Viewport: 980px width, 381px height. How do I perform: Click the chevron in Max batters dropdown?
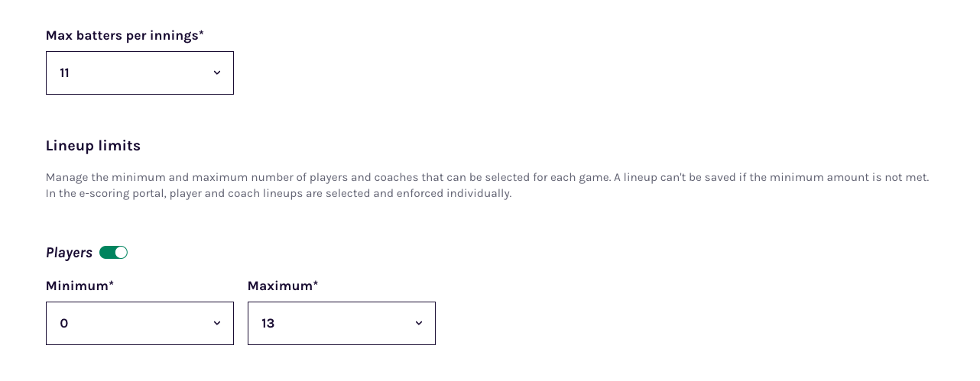[217, 73]
